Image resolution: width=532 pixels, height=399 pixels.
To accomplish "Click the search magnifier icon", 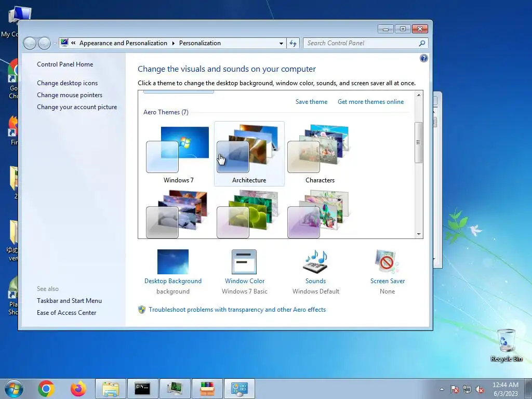I will [x=422, y=43].
